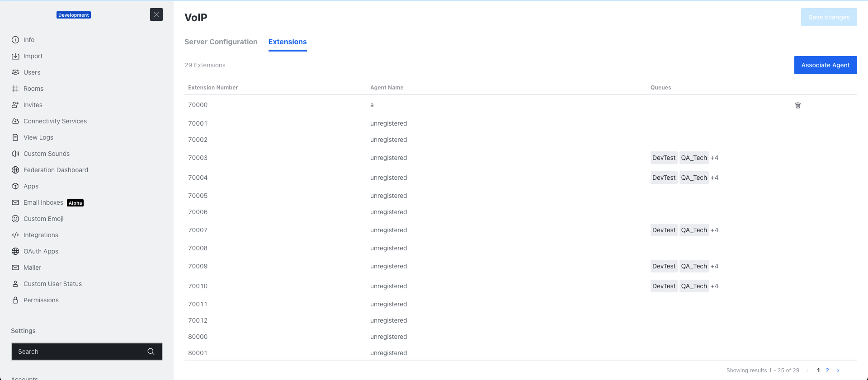Click the Rooms hash icon
This screenshot has width=868, height=380.
(15, 89)
